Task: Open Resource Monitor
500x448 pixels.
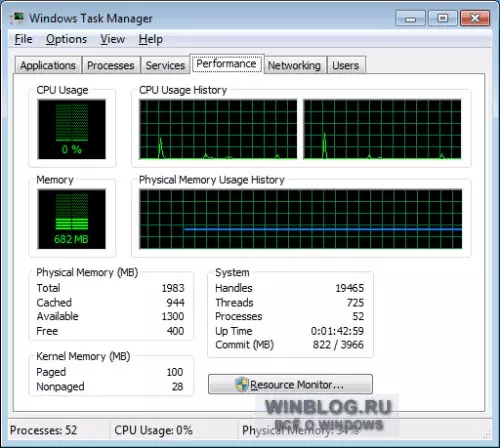Action: click(x=290, y=384)
